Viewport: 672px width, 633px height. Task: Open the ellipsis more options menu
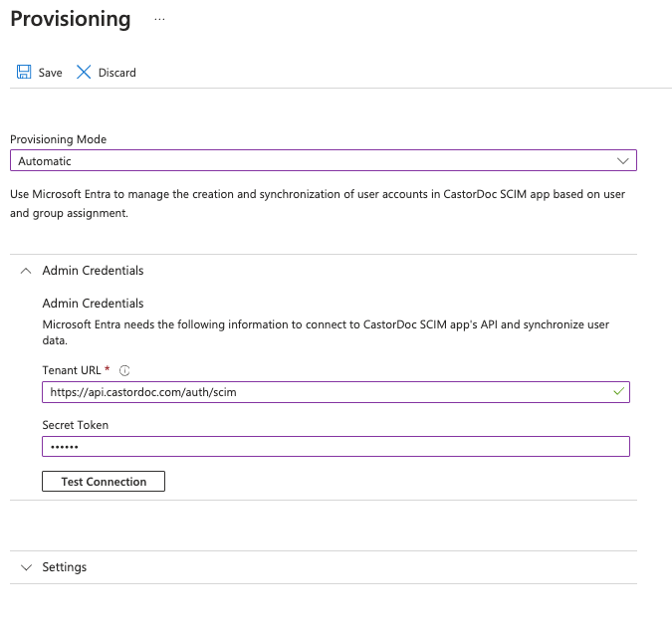pos(159,19)
